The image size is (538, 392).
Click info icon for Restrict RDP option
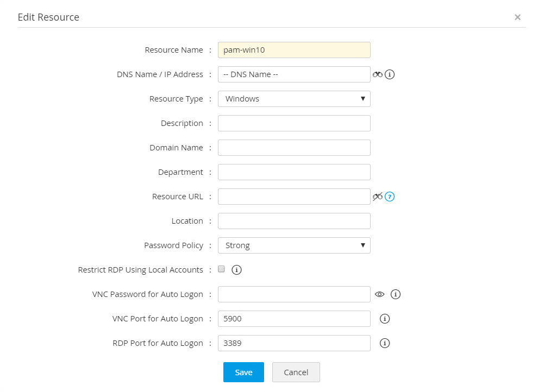236,270
